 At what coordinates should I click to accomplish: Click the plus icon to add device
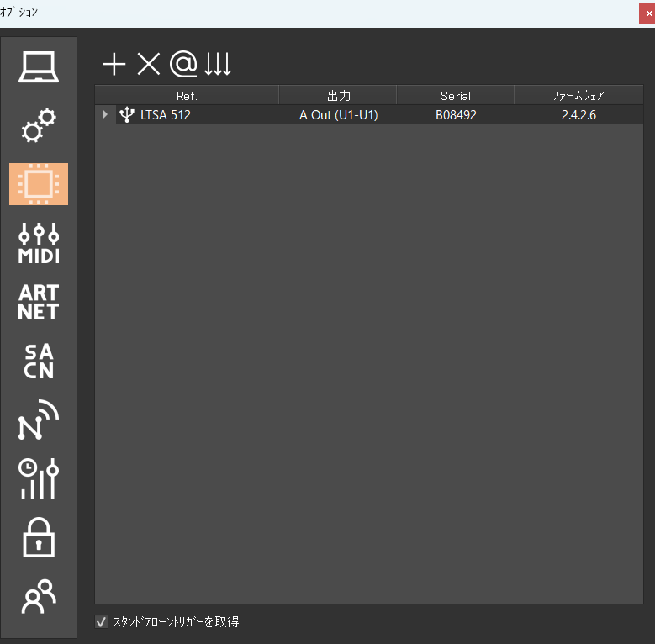coord(114,64)
